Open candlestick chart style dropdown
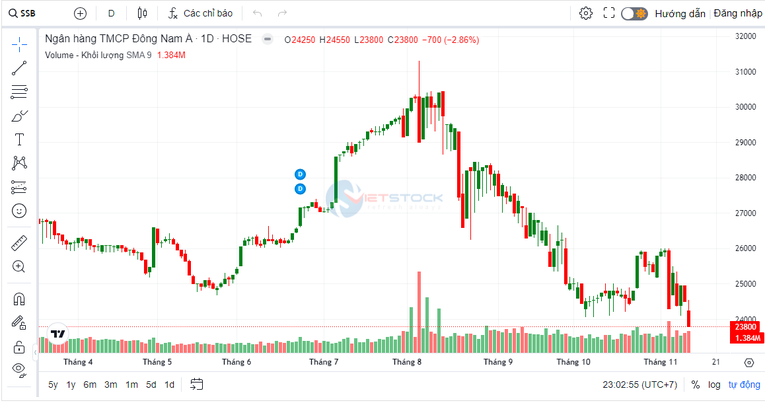Image resolution: width=765 pixels, height=403 pixels. [x=142, y=14]
